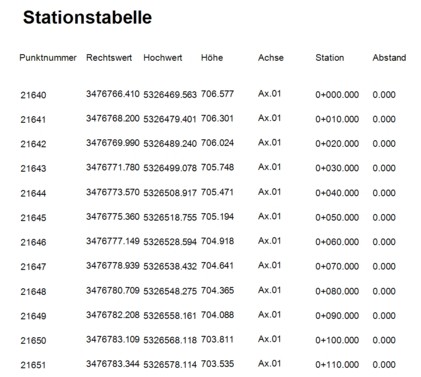Screen dimensions: 421x377
Task: Click point number 21647
Action: point(33,267)
